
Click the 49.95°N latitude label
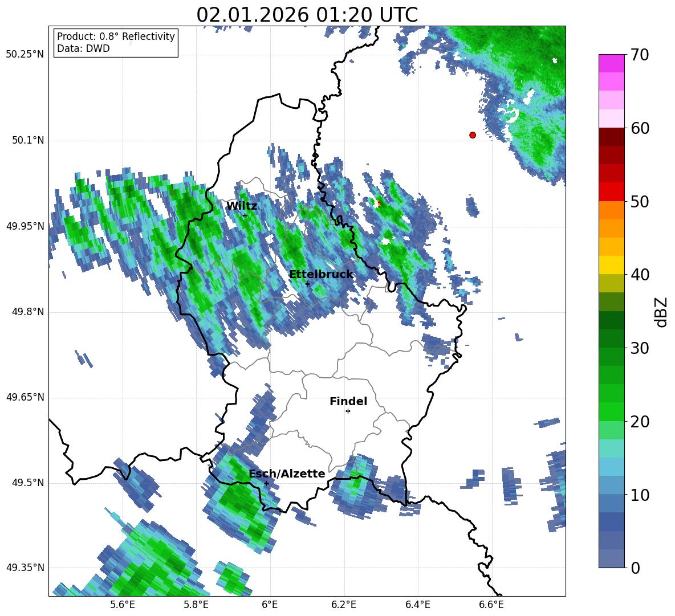click(x=25, y=226)
